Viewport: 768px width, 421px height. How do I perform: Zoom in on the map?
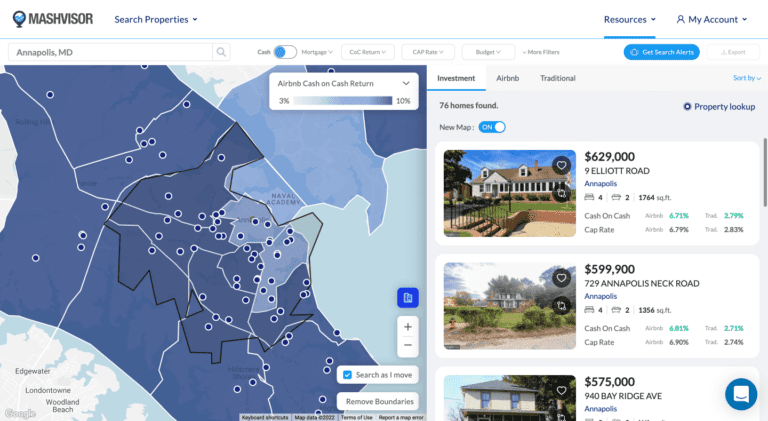coord(406,326)
